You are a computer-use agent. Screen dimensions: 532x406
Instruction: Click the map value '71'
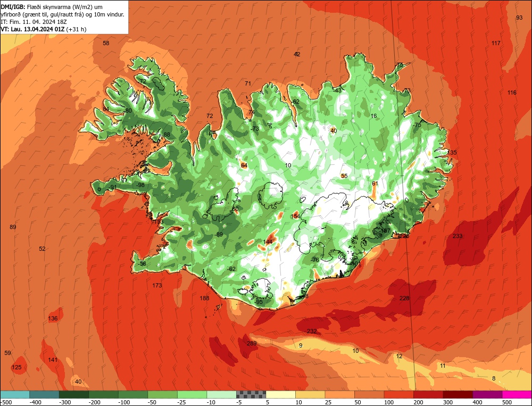pos(248,83)
